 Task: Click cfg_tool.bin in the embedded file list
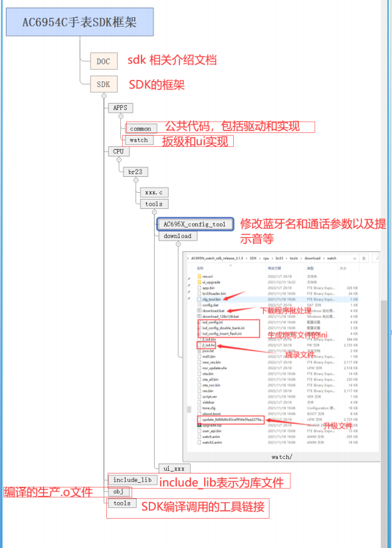click(211, 299)
